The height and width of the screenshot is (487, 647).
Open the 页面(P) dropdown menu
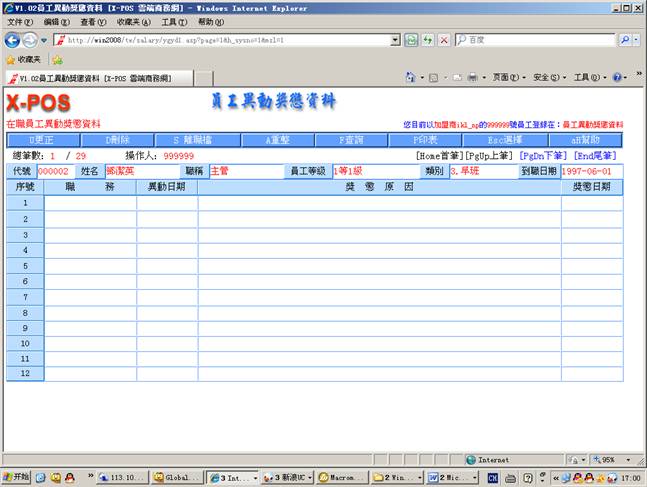click(507, 77)
